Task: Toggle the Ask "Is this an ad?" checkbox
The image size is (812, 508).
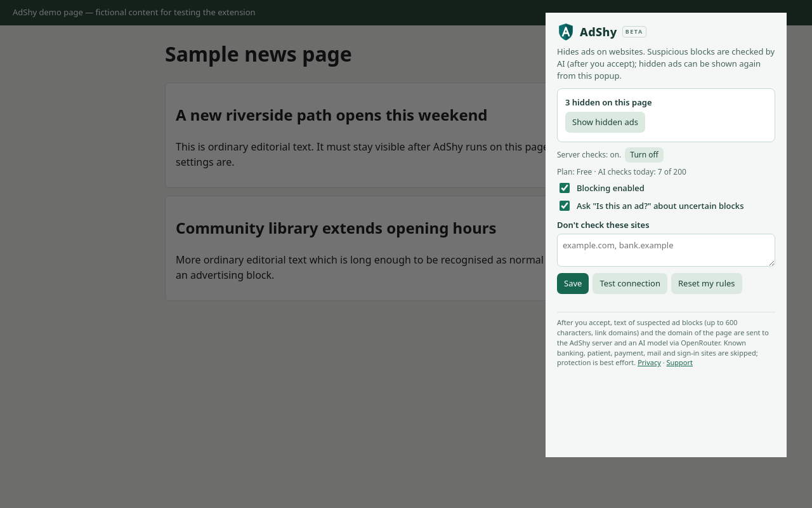Action: (565, 206)
